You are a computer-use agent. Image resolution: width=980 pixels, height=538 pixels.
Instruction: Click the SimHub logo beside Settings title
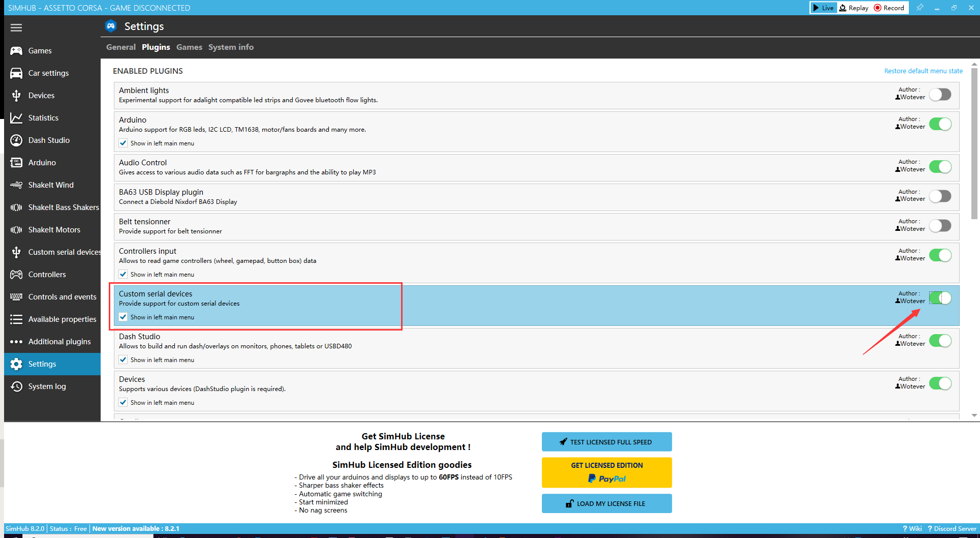[x=111, y=26]
